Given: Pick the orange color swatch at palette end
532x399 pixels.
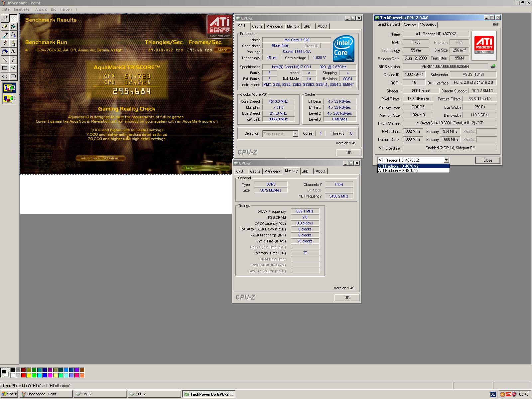Looking at the screenshot, I should point(82,375).
